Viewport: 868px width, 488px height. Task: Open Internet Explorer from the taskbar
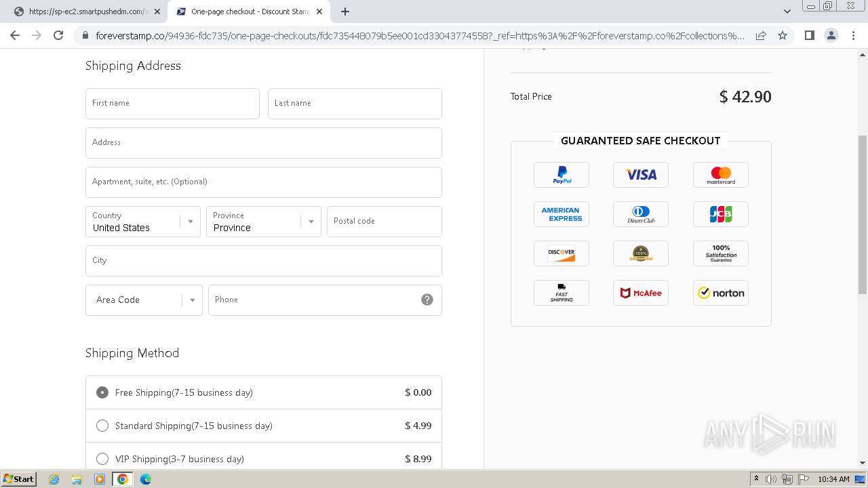[54, 479]
